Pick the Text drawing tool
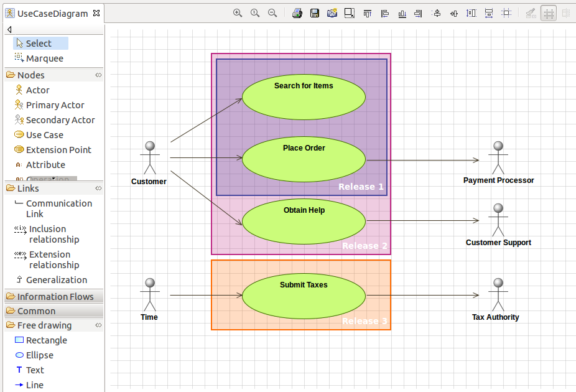This screenshot has width=576, height=392. (x=30, y=370)
